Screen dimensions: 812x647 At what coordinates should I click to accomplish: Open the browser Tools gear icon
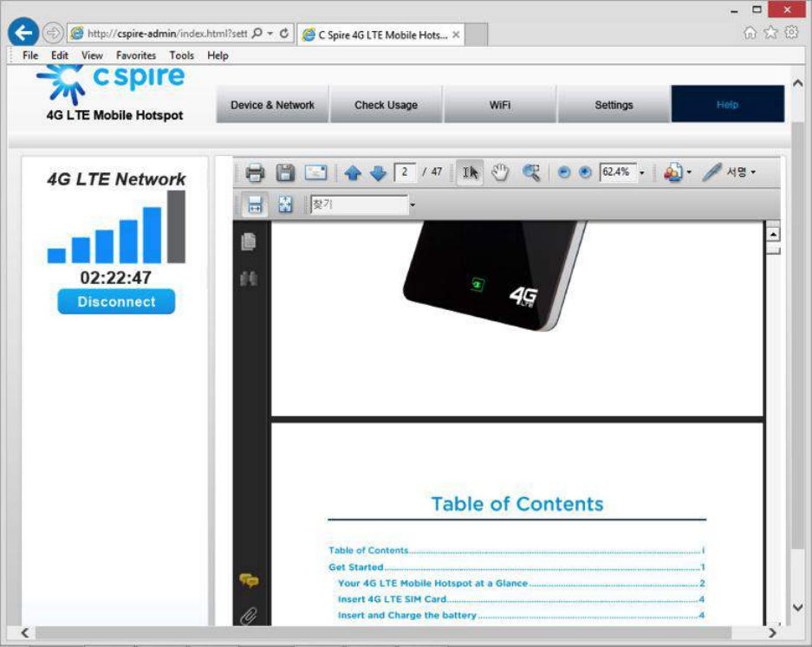click(x=792, y=33)
